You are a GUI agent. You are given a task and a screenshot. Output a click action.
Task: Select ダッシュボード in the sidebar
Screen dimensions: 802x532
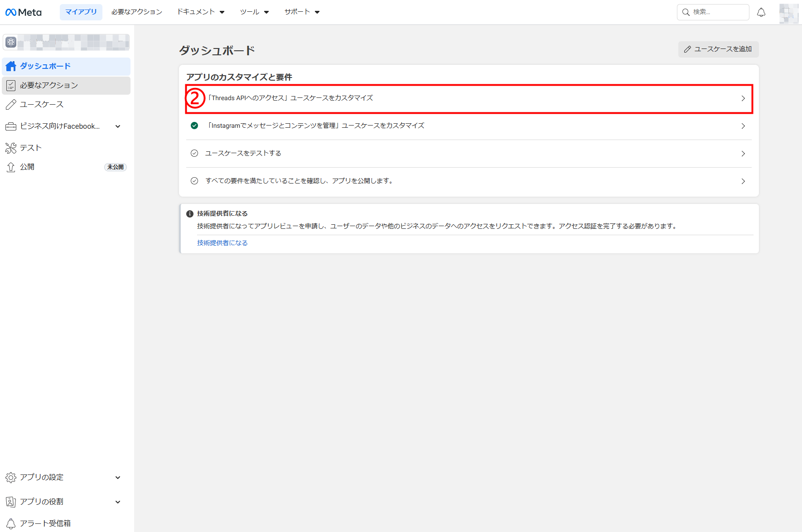pyautogui.click(x=66, y=66)
